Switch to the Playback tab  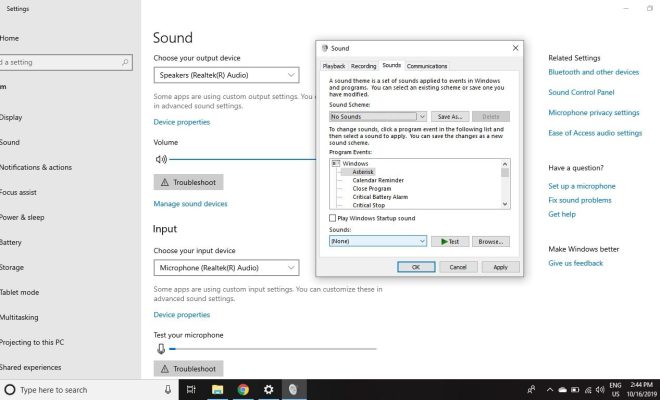coord(334,66)
